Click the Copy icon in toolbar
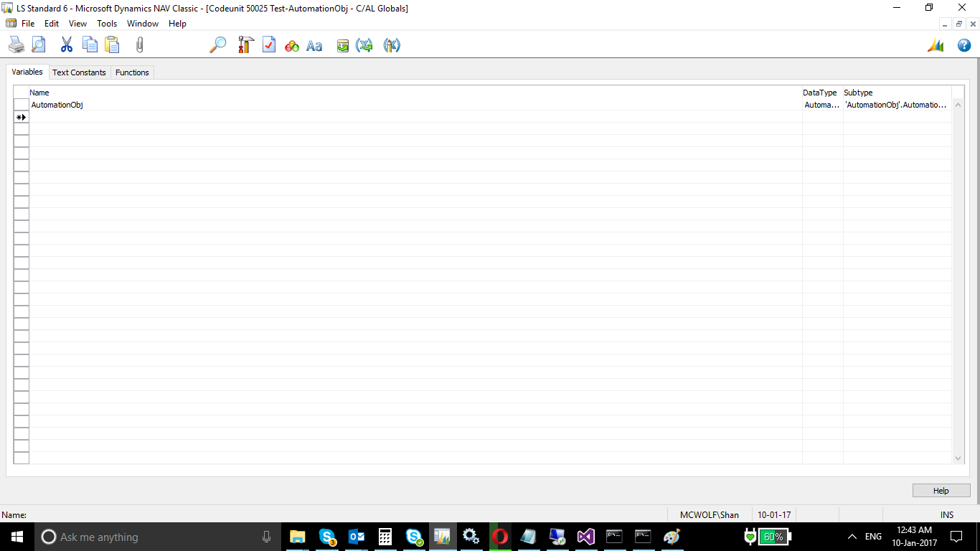Image resolution: width=980 pixels, height=551 pixels. pyautogui.click(x=90, y=45)
